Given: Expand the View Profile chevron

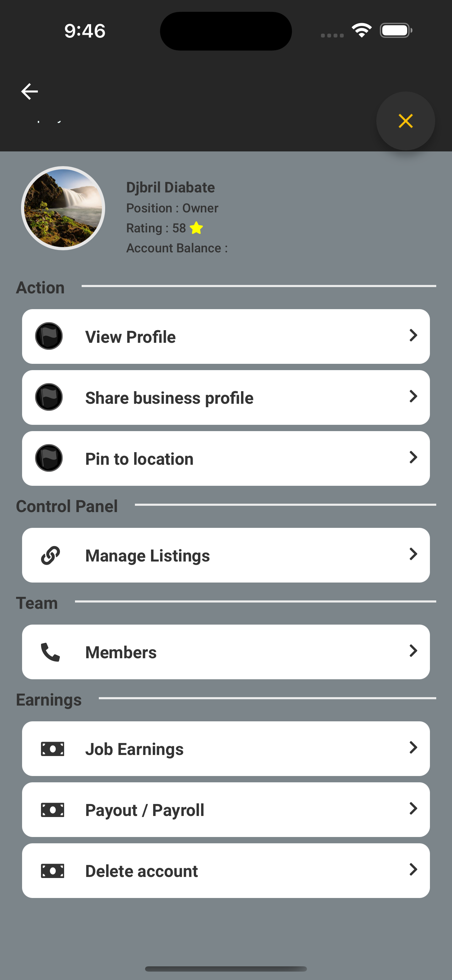Looking at the screenshot, I should point(413,335).
